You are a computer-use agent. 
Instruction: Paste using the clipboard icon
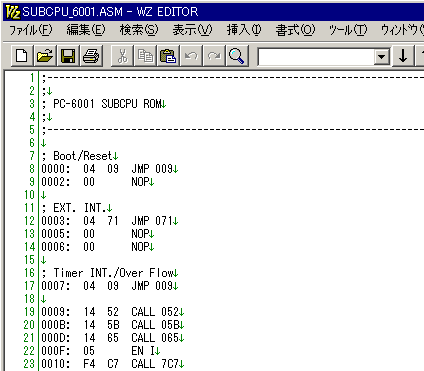coord(168,56)
